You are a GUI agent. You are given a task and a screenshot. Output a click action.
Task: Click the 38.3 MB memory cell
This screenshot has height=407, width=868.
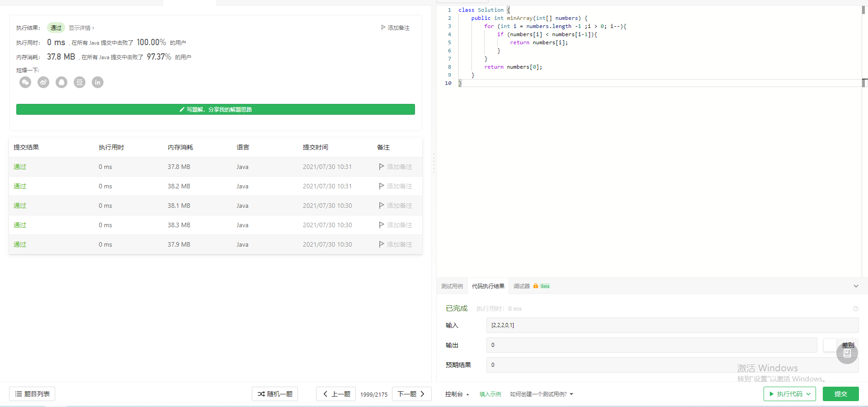coord(179,225)
